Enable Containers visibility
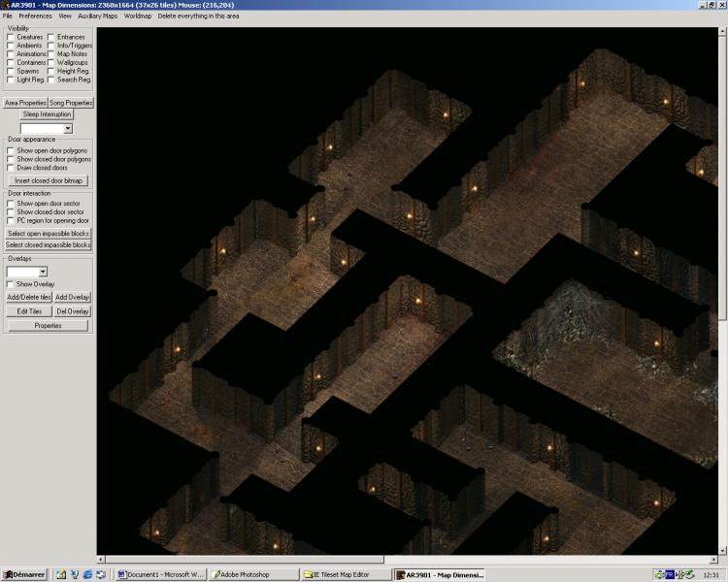Viewport: 728px width, 582px height. pos(11,63)
